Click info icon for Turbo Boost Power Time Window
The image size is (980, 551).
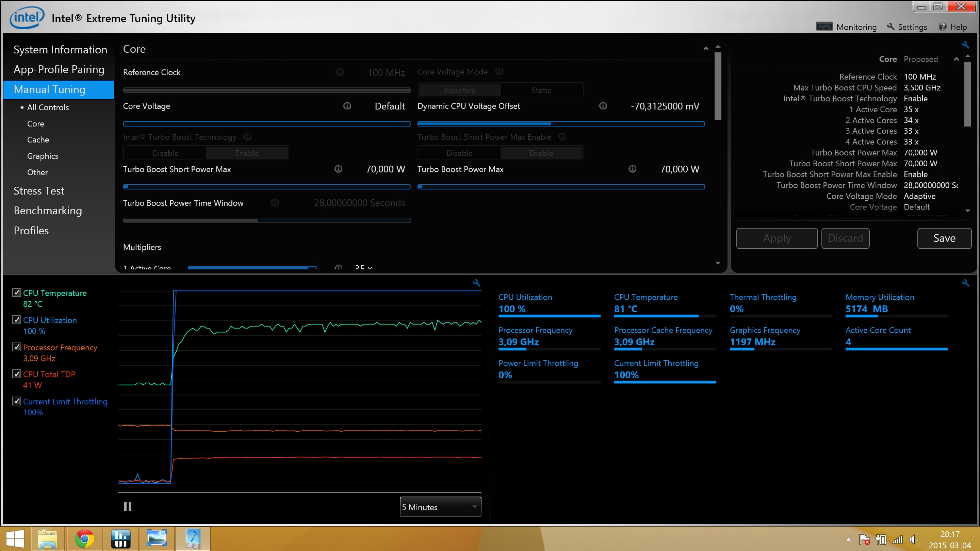pos(275,203)
